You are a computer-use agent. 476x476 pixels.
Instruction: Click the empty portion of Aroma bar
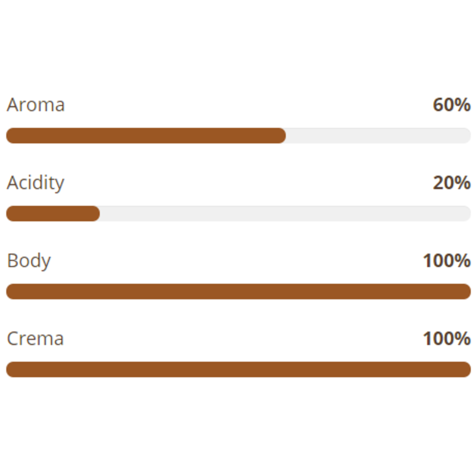[x=378, y=136]
